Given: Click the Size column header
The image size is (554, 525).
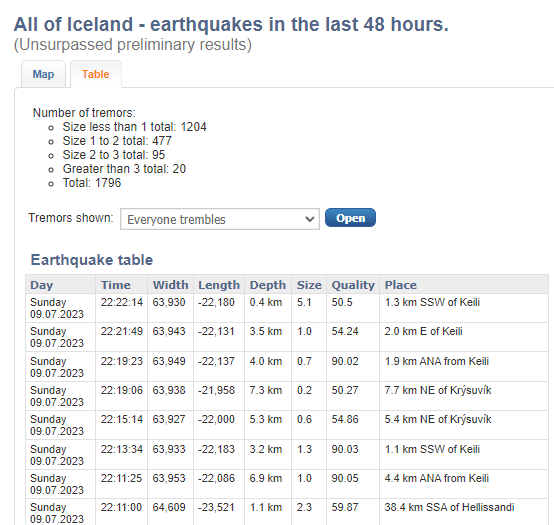Looking at the screenshot, I should [x=309, y=285].
